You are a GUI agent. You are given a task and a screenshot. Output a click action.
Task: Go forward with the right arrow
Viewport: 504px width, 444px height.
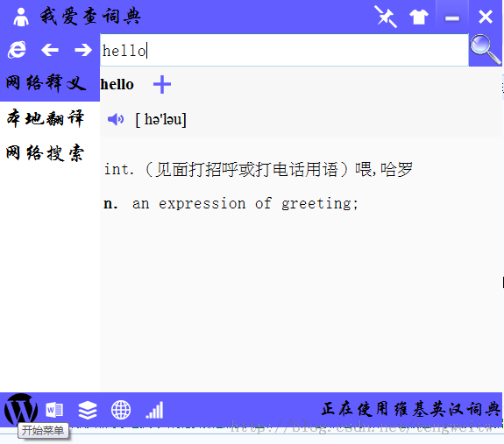83,50
